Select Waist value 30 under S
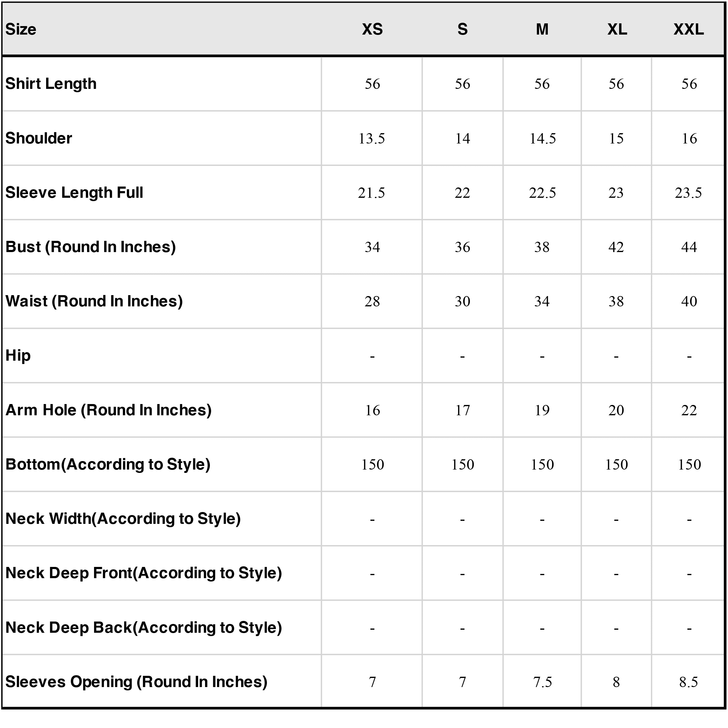 (462, 301)
